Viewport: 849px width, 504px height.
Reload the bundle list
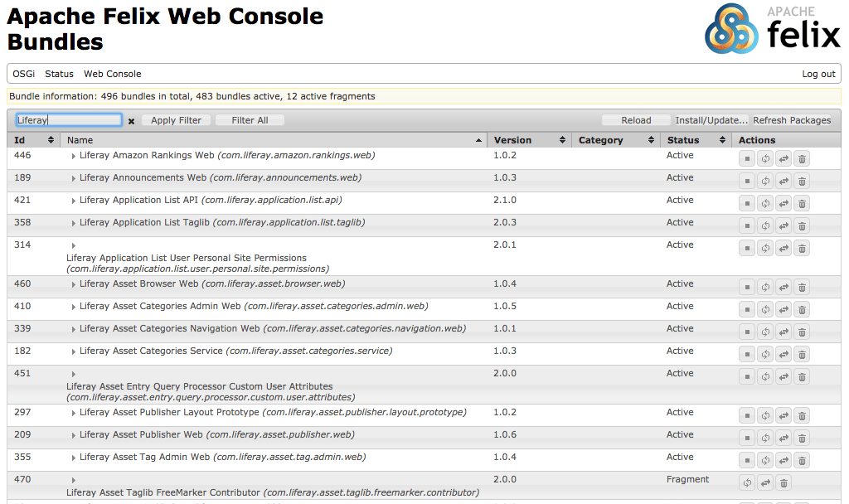point(636,120)
